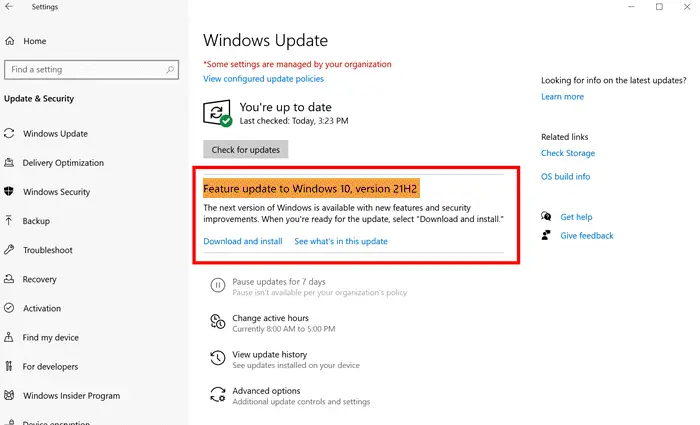This screenshot has width=700, height=425.
Task: Click the pause updates icon
Action: 218,285
